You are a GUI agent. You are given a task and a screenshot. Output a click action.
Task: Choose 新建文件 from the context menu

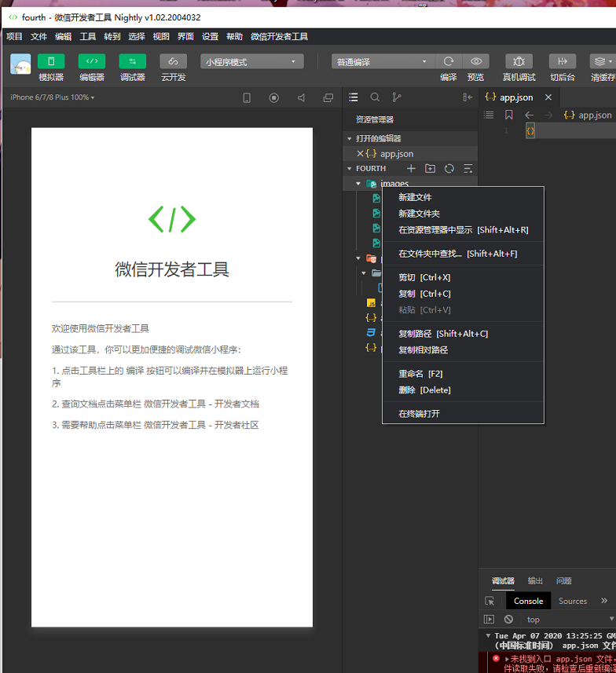point(463,197)
